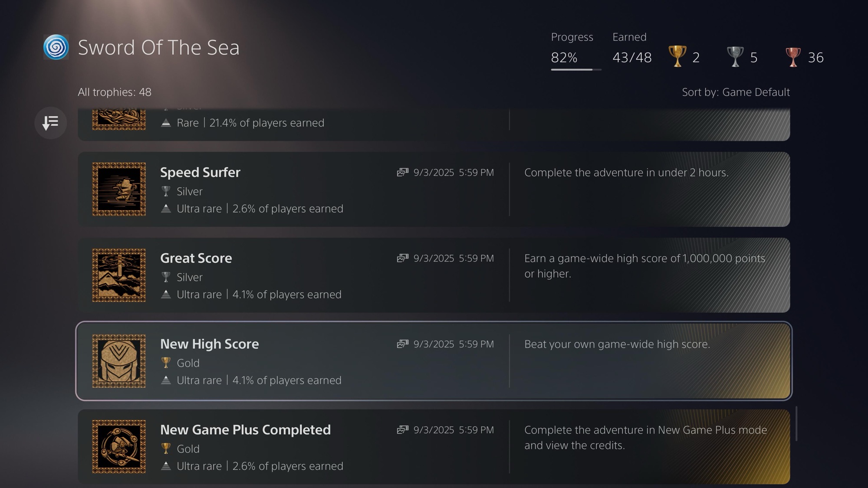This screenshot has width=868, height=488.
Task: Click the sort order icon button
Action: pyautogui.click(x=50, y=123)
